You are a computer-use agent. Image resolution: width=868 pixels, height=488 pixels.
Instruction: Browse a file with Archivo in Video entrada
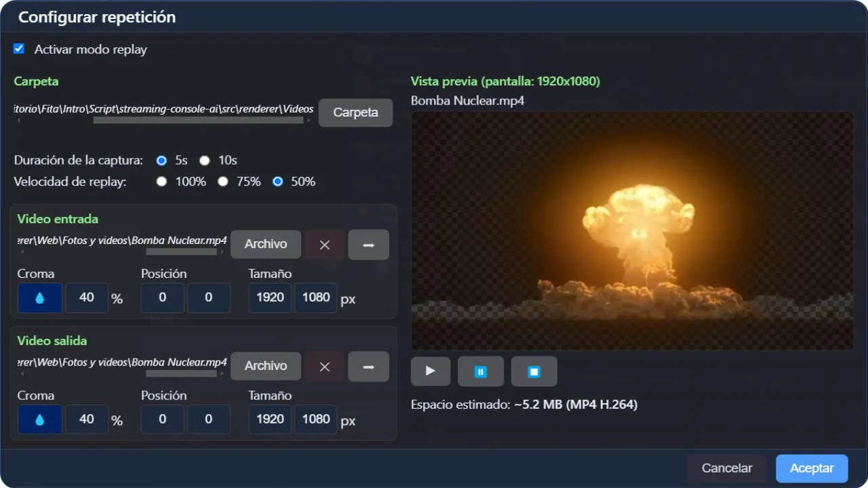pos(266,244)
